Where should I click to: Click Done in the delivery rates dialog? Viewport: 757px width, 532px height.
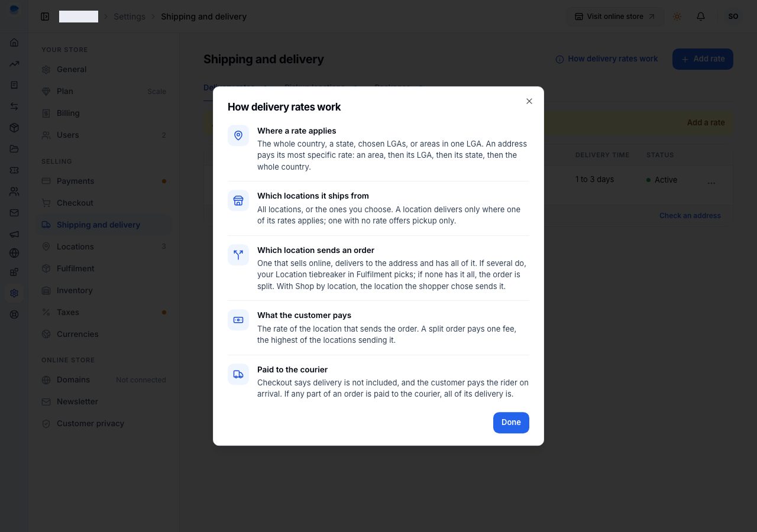point(511,423)
